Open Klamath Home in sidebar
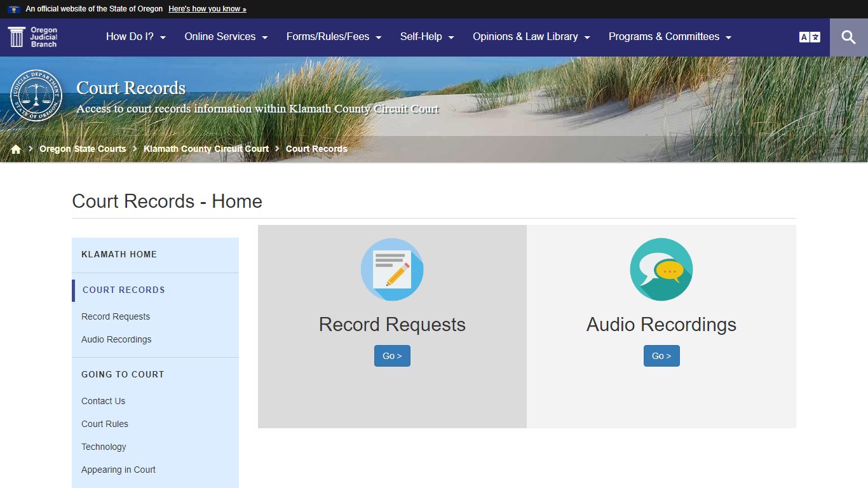This screenshot has height=488, width=868. 119,254
